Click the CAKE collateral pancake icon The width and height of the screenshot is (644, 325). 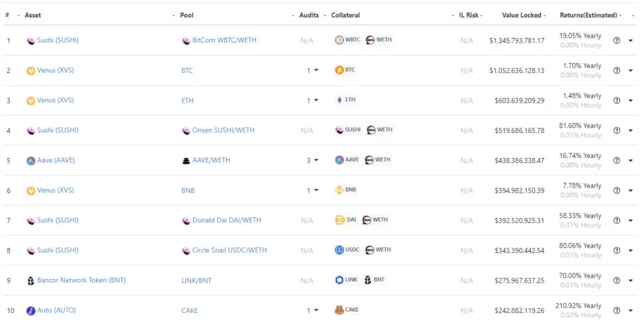tap(340, 310)
